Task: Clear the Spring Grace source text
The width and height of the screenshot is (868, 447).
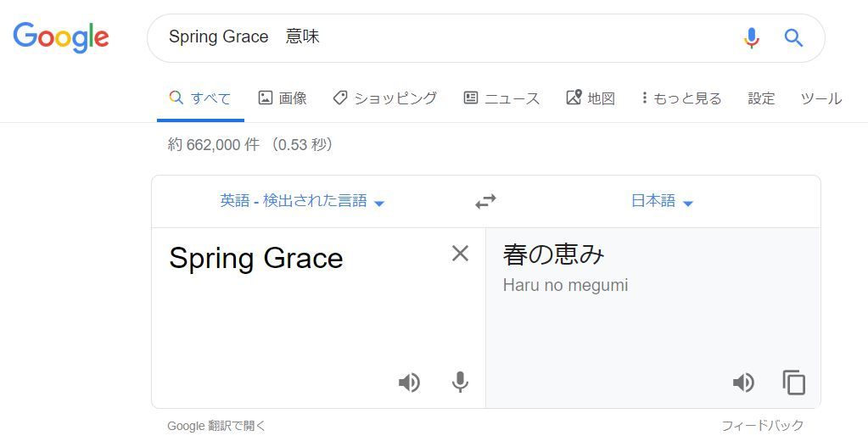Action: coord(460,254)
